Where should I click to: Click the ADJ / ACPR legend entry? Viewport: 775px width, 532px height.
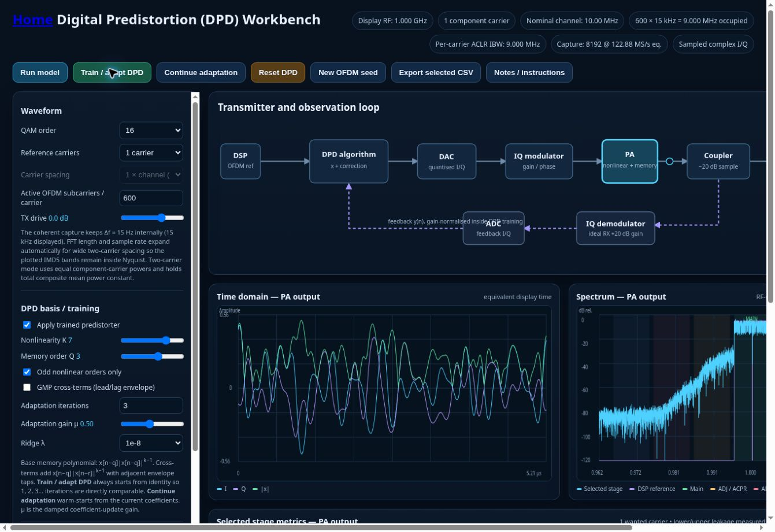[x=728, y=489]
